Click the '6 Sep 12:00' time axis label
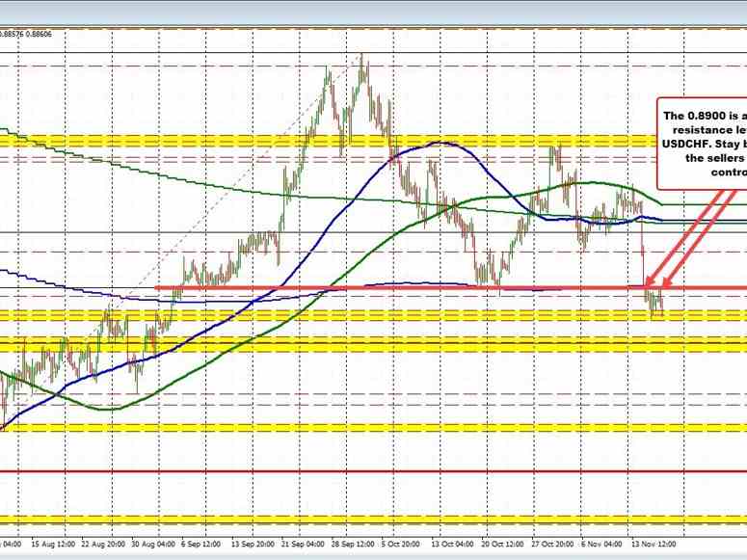The image size is (747, 560). tap(201, 544)
